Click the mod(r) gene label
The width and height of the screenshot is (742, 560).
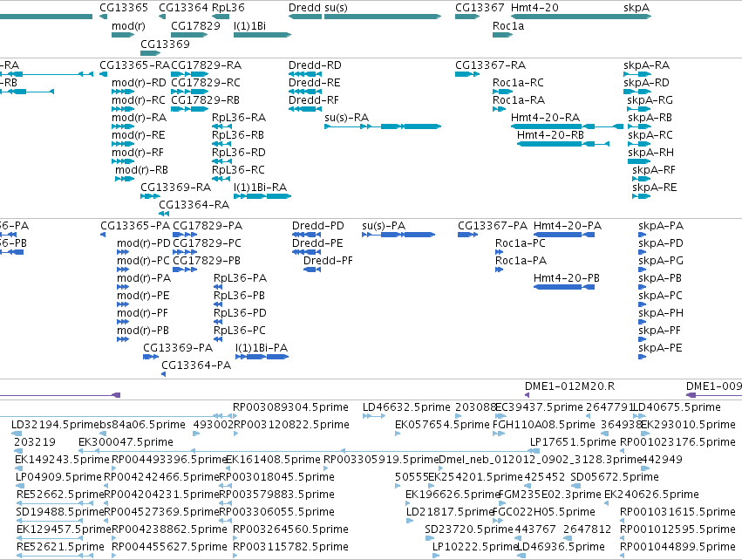click(128, 26)
